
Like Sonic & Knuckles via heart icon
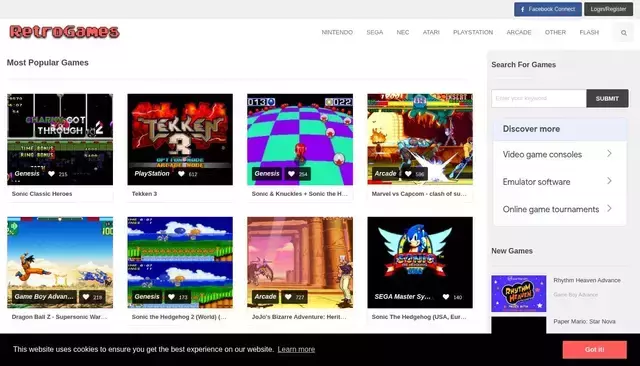pyautogui.click(x=291, y=174)
